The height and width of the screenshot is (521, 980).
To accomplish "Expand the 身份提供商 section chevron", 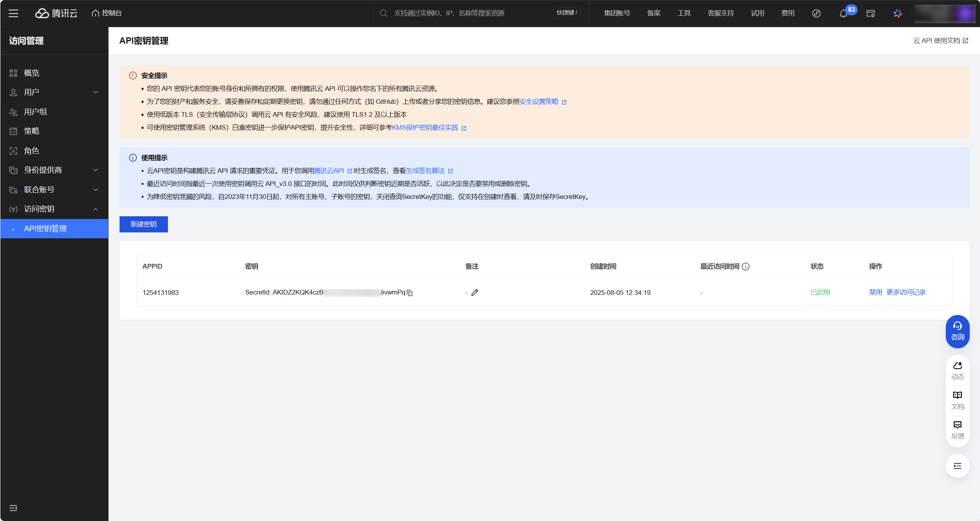I will (96, 170).
